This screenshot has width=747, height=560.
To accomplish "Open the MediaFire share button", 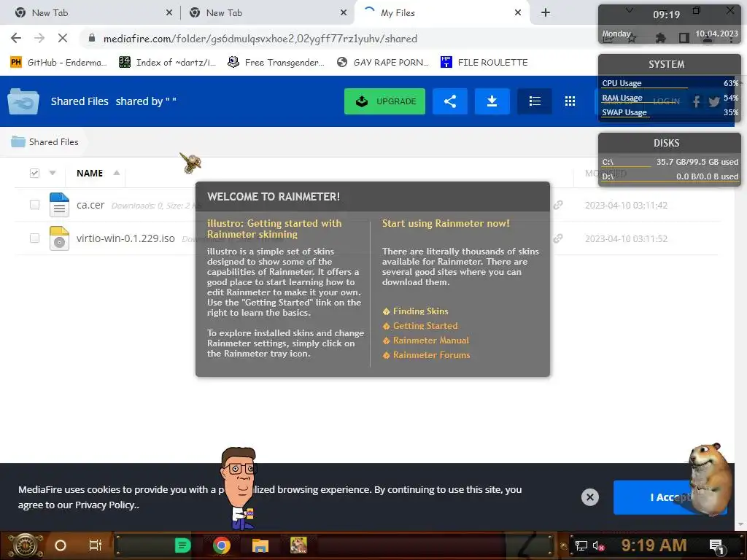I will click(449, 101).
